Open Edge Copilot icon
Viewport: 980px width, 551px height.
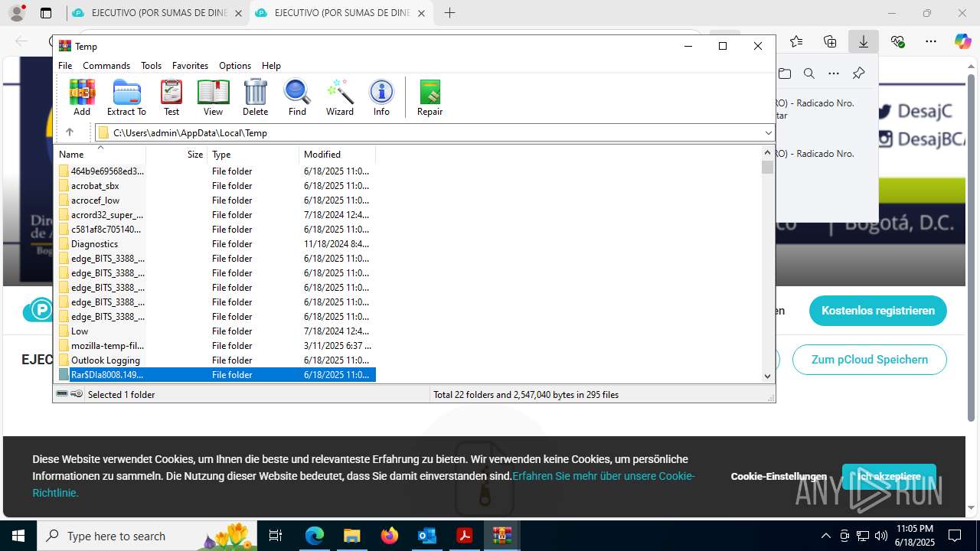pos(962,41)
